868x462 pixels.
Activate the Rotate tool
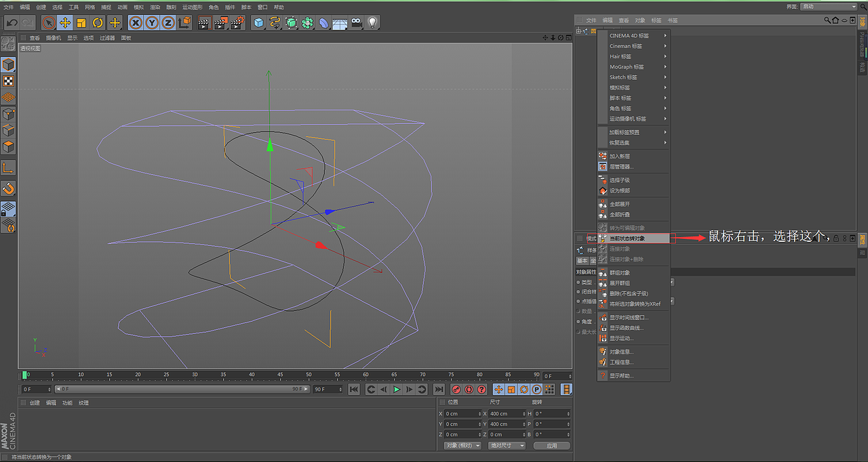click(98, 22)
